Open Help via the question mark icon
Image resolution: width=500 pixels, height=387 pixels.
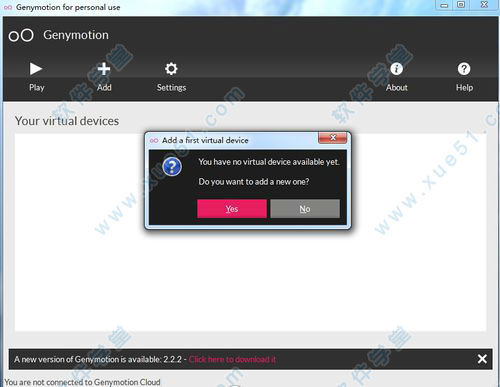point(464,69)
